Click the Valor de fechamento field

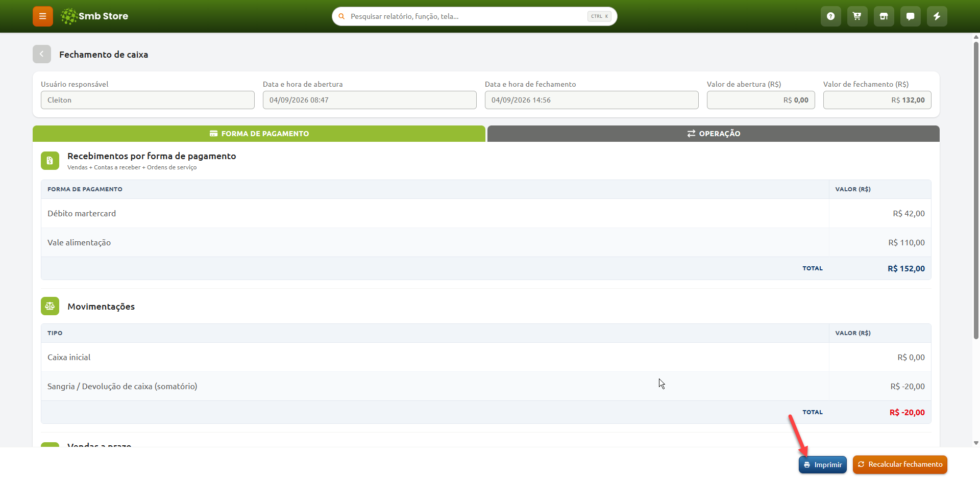[x=877, y=100]
